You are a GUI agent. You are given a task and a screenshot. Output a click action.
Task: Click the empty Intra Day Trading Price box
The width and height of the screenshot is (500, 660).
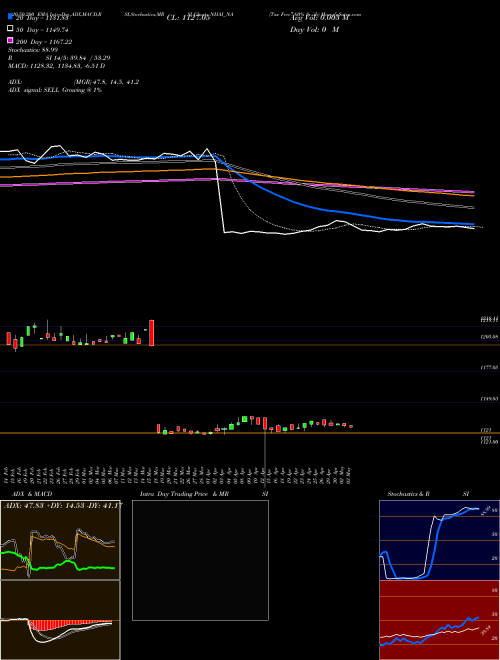coord(200,560)
